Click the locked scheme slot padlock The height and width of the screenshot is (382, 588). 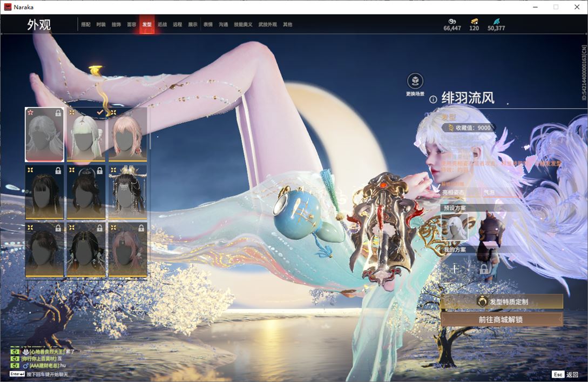pos(484,269)
